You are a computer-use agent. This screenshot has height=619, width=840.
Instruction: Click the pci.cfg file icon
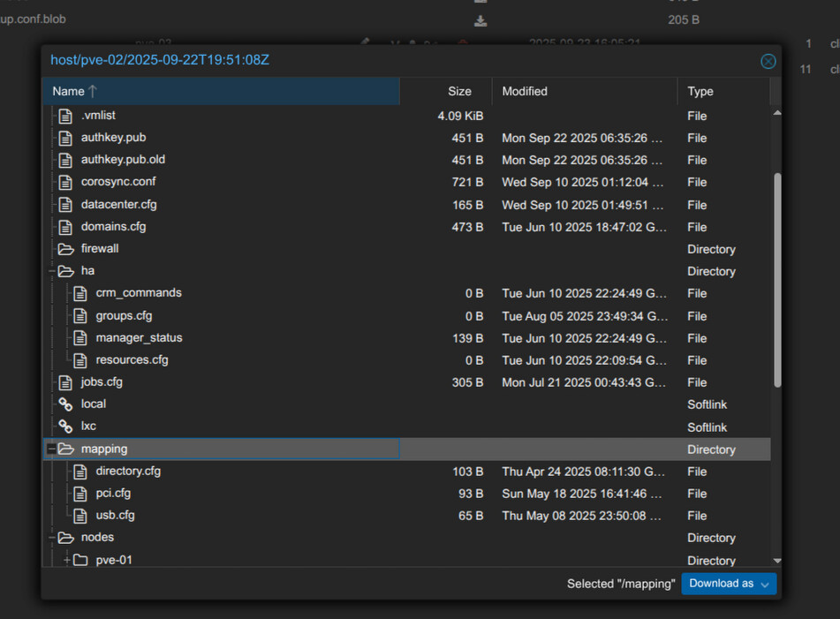tap(80, 494)
